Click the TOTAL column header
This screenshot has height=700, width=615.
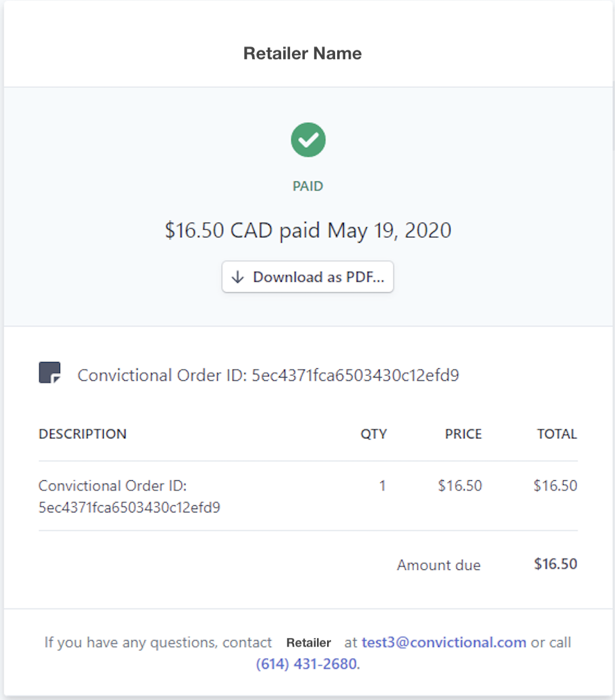point(557,434)
